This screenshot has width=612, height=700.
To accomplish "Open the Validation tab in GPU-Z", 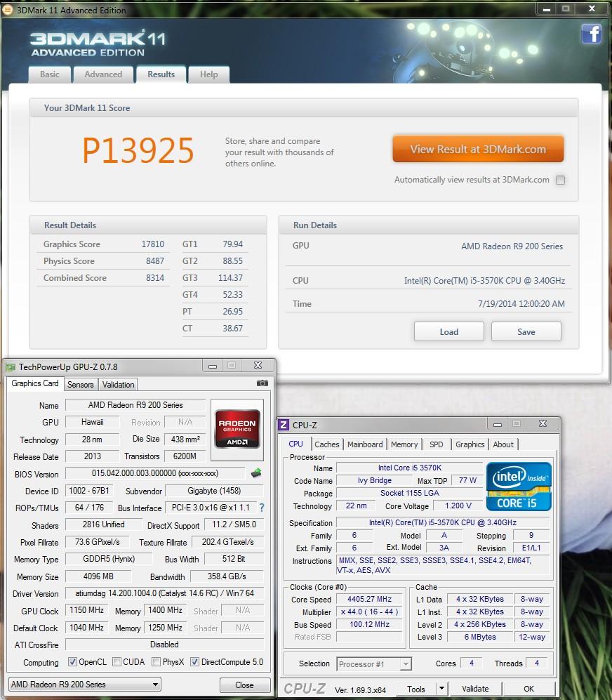I will click(118, 384).
